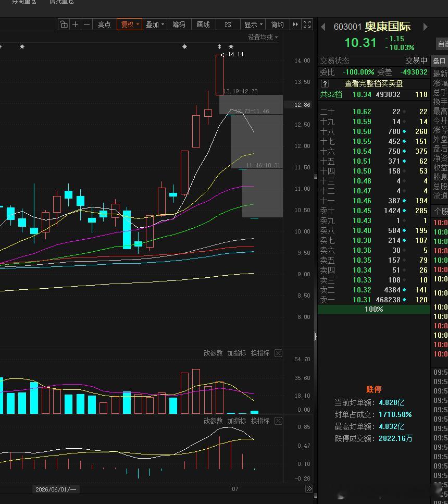Open the 筹码 chip distribution view
Viewport: 448px width, 504px height.
pos(179,24)
